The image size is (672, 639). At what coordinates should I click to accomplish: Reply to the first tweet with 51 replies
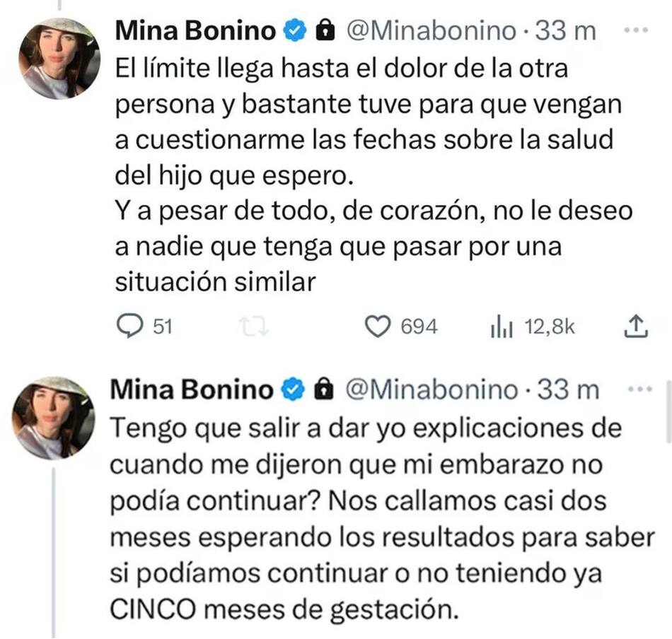(x=129, y=326)
